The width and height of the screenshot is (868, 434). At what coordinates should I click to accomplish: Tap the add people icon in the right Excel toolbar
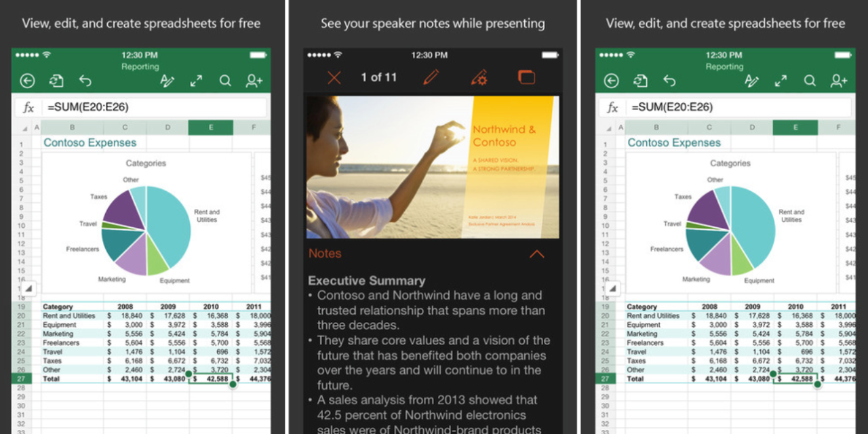[x=839, y=81]
